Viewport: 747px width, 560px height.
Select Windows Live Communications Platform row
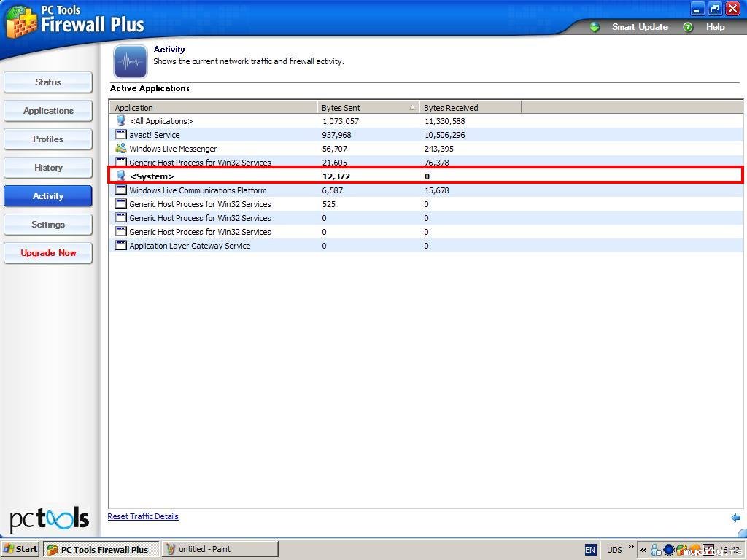click(426, 190)
